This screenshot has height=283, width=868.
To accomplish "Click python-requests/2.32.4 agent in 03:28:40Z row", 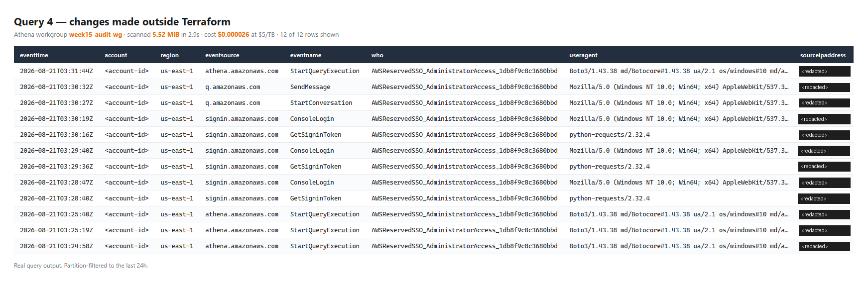I will tap(610, 198).
